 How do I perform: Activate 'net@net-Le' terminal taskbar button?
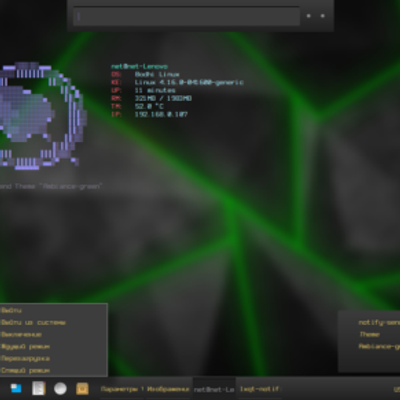click(x=214, y=389)
